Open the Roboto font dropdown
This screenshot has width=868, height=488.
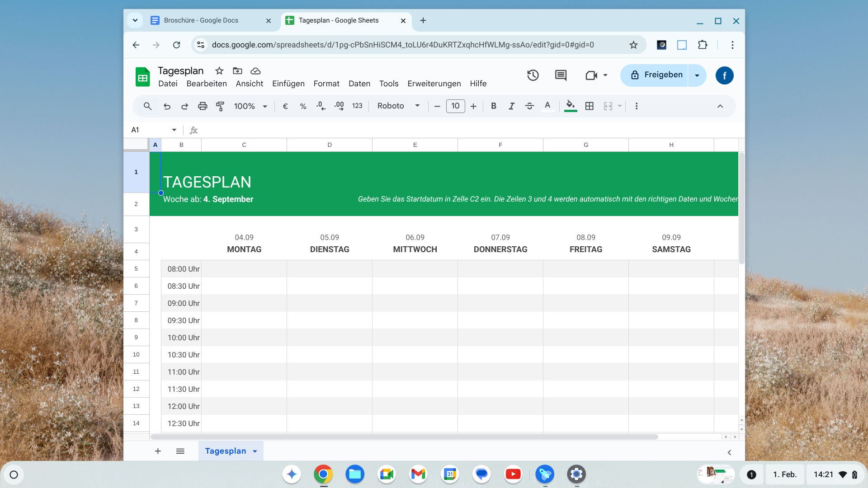pos(398,106)
